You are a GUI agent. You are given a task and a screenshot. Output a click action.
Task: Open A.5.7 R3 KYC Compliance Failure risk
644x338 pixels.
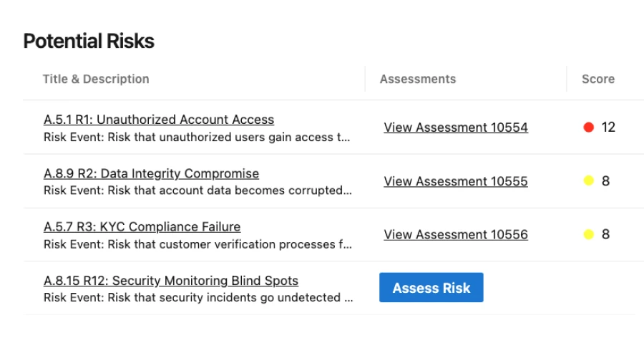[x=142, y=227]
